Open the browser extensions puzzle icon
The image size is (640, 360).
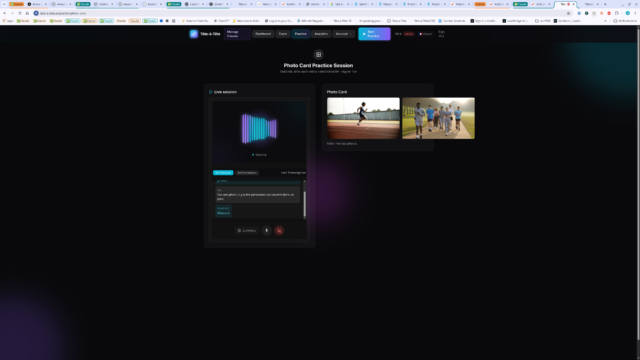617,13
